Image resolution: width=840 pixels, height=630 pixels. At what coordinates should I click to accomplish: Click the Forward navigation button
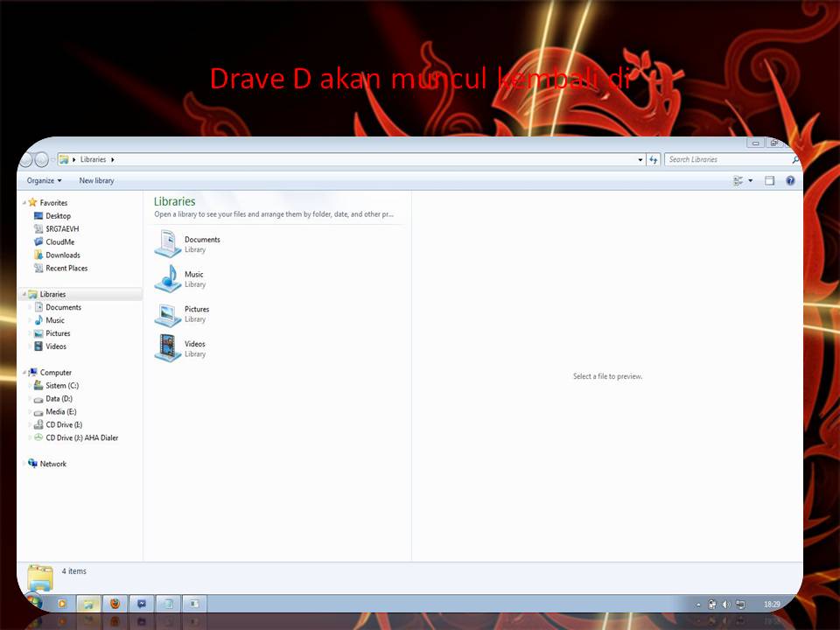[41, 159]
